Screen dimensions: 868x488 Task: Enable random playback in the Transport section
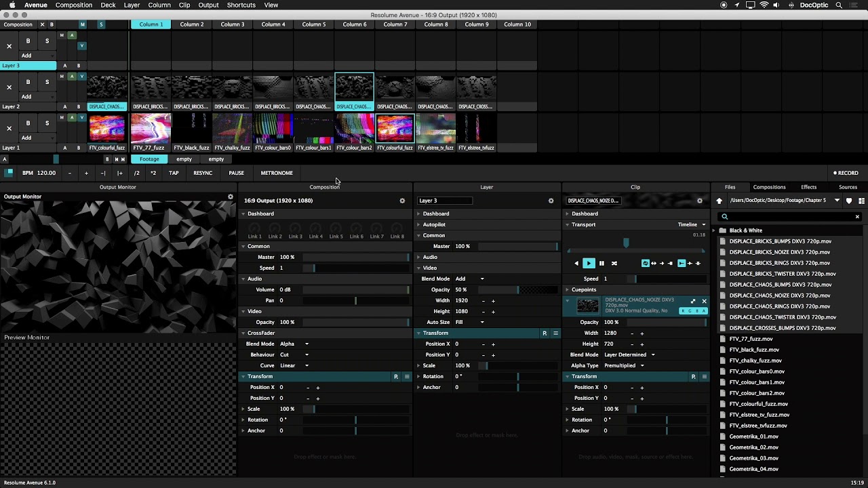614,263
